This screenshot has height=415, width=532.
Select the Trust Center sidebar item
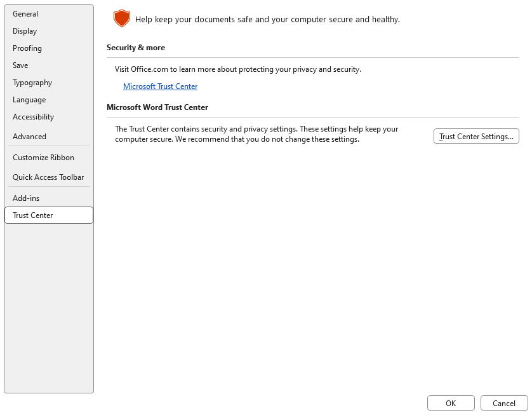(33, 215)
